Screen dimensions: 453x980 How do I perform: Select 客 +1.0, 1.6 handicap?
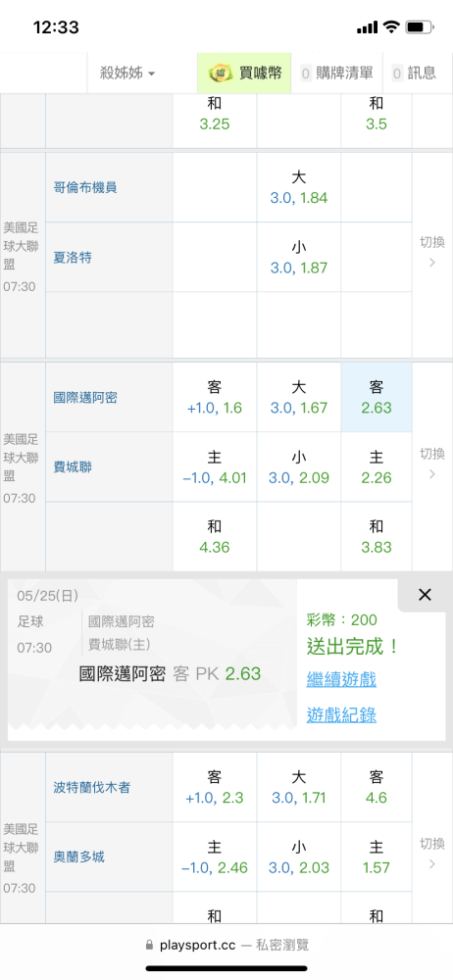pyautogui.click(x=215, y=398)
